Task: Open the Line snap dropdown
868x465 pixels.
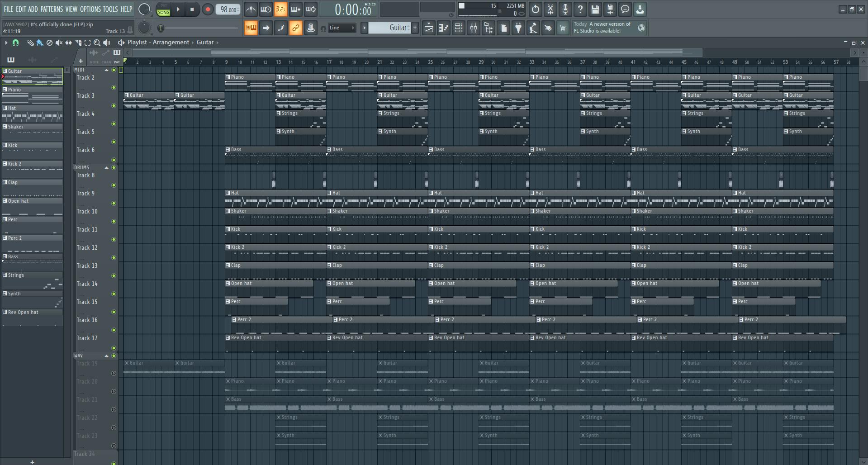Action: (342, 28)
